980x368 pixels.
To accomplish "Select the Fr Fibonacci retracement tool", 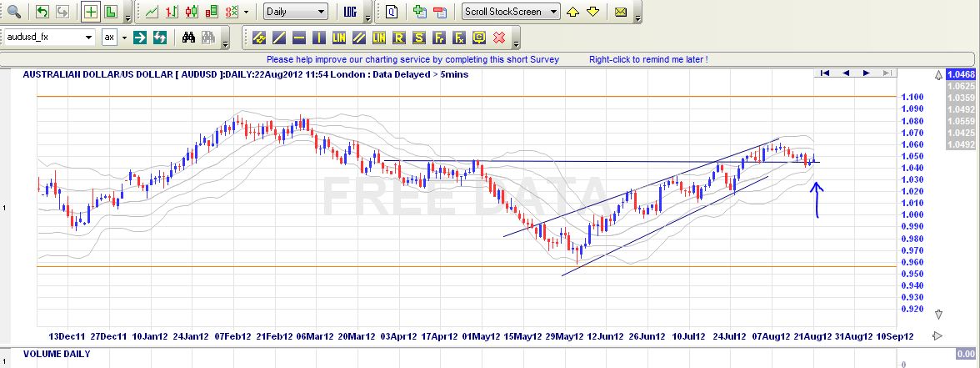I will pyautogui.click(x=438, y=38).
